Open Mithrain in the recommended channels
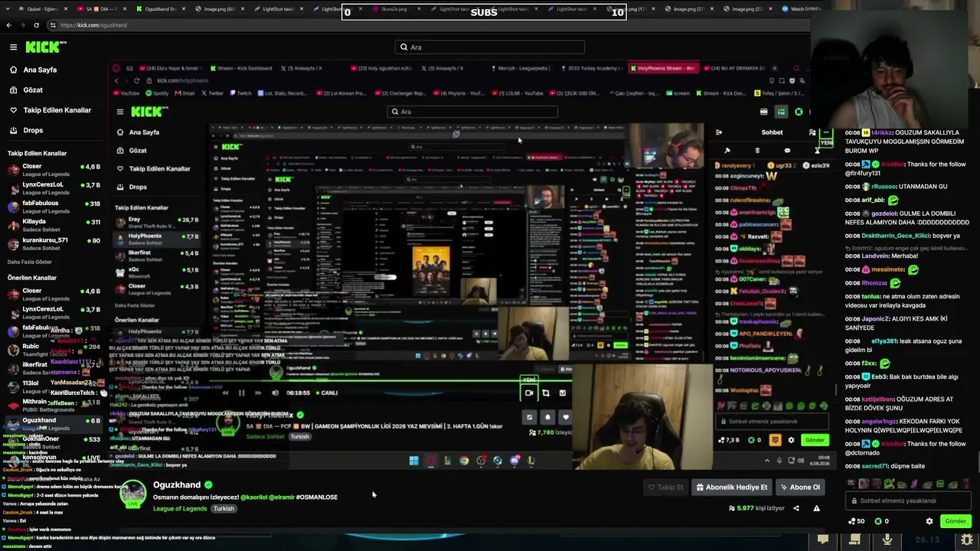The height and width of the screenshot is (551, 980). coord(52,404)
